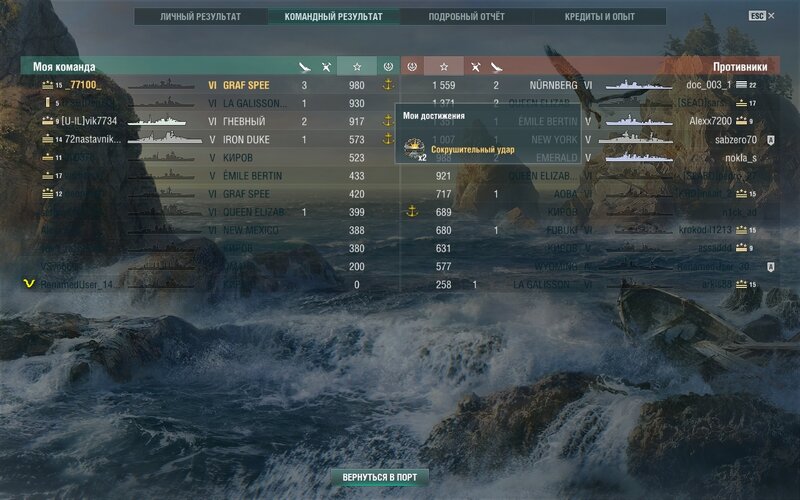Click the anchor emblem column header for my team
The height and width of the screenshot is (500, 800).
388,66
